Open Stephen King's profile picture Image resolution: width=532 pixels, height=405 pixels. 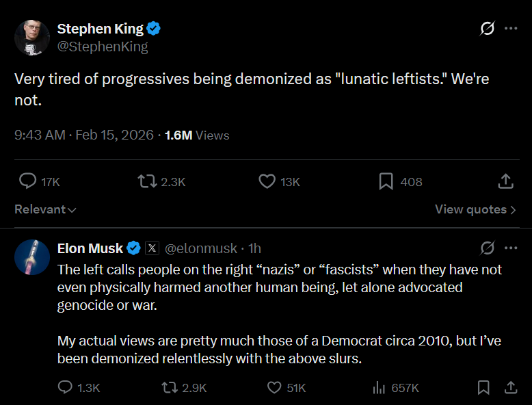[x=32, y=38]
